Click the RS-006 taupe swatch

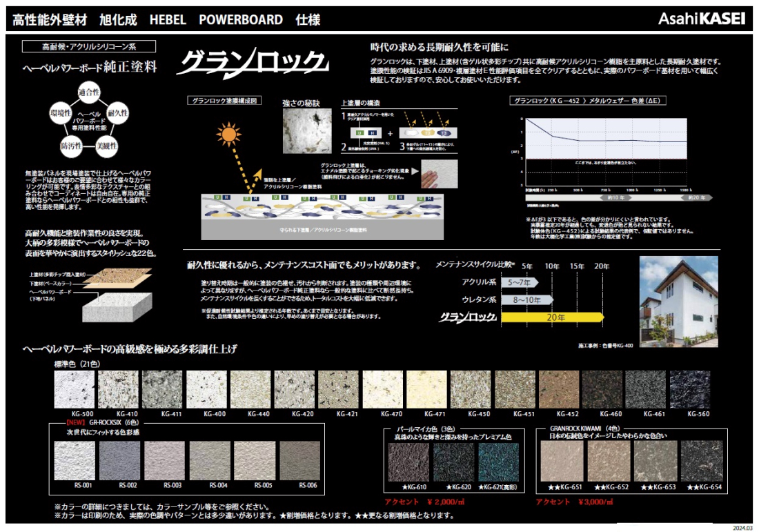(x=299, y=460)
